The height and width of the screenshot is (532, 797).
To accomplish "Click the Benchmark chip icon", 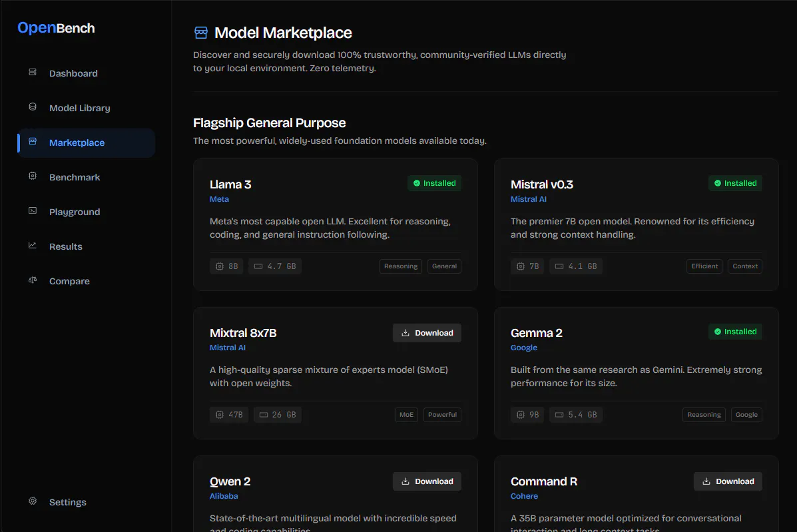I will point(33,176).
